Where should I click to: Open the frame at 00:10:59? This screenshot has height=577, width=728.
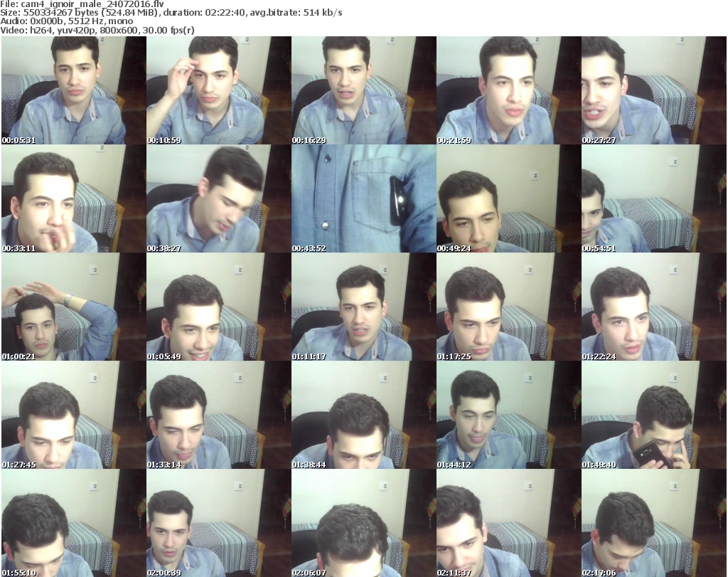point(219,90)
